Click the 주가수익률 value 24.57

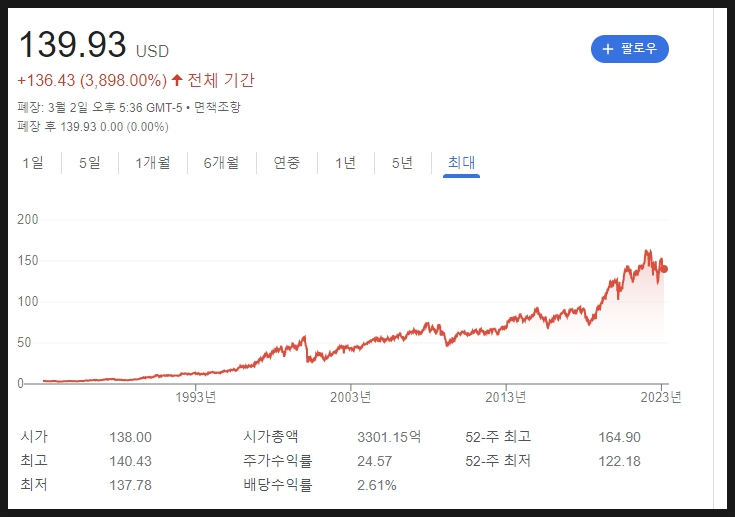coord(375,461)
